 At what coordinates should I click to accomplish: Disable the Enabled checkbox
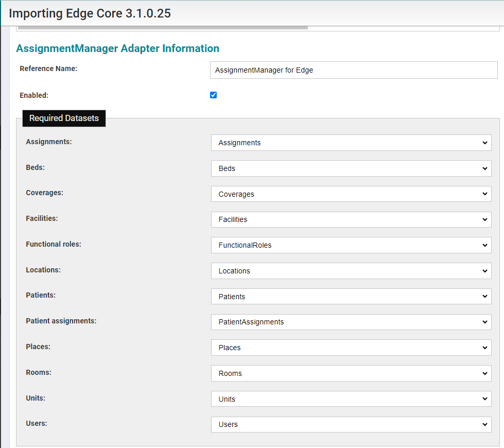(213, 95)
